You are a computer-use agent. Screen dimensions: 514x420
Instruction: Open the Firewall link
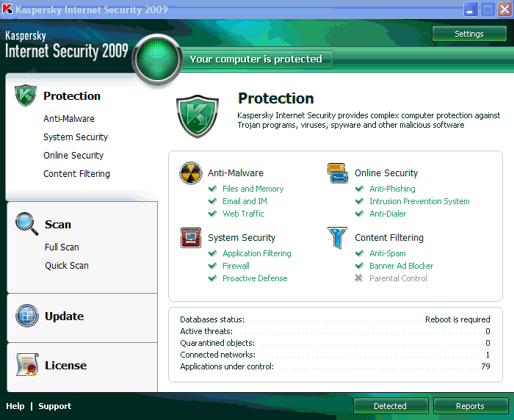point(236,266)
